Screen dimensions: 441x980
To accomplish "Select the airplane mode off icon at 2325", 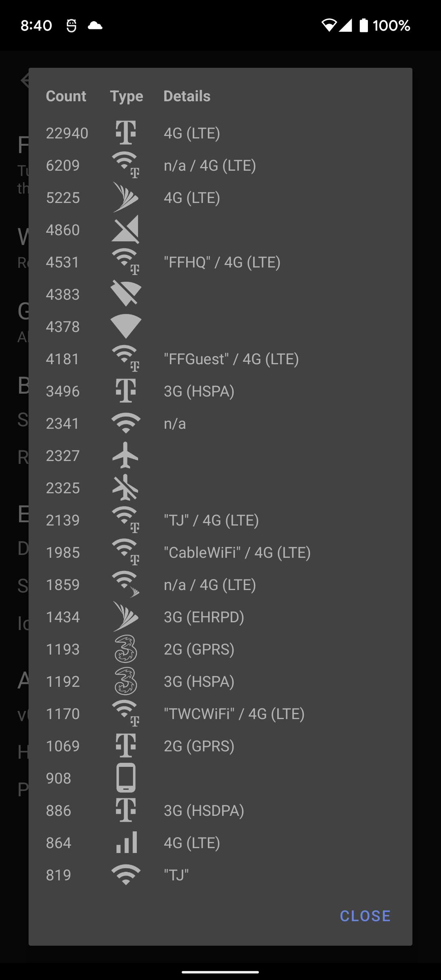I will 126,488.
